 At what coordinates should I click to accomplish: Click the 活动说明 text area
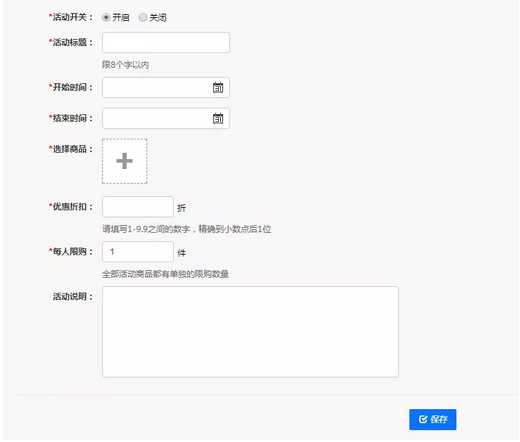(250, 332)
